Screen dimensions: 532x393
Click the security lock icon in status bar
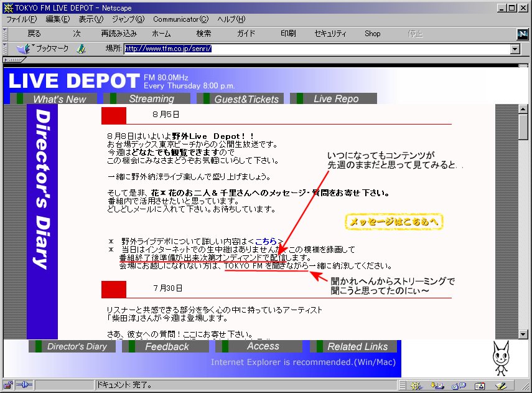pos(8,385)
